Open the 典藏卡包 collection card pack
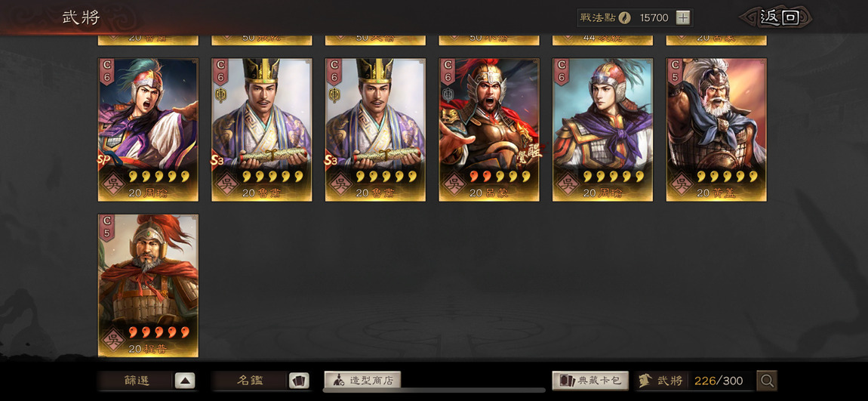This screenshot has width=868, height=401. pyautogui.click(x=590, y=381)
